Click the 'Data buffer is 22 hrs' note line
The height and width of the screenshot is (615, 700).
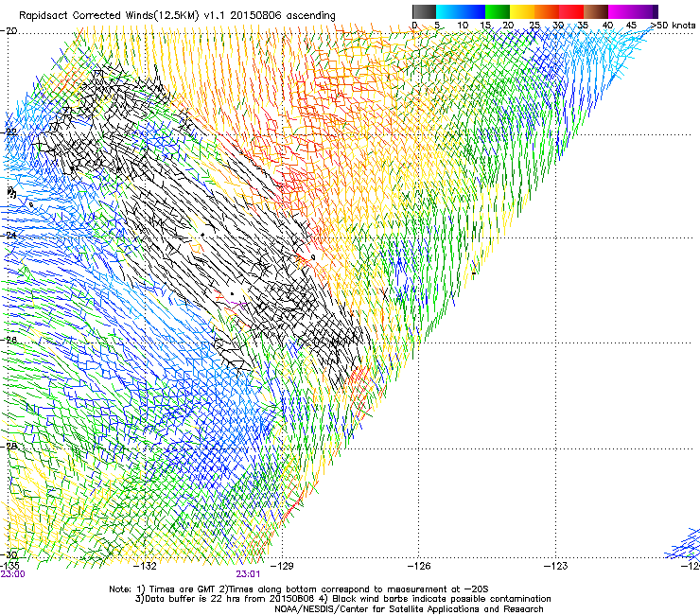342,599
